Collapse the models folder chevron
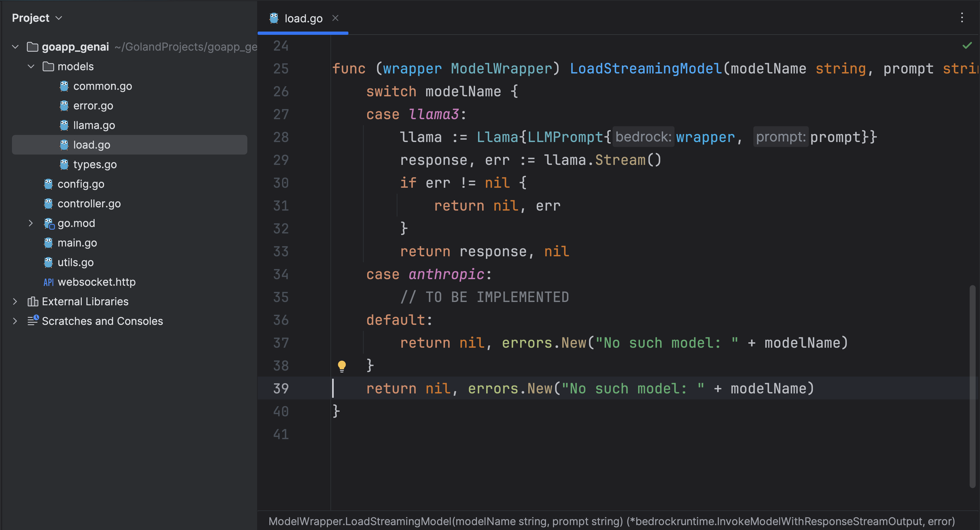 pyautogui.click(x=31, y=67)
